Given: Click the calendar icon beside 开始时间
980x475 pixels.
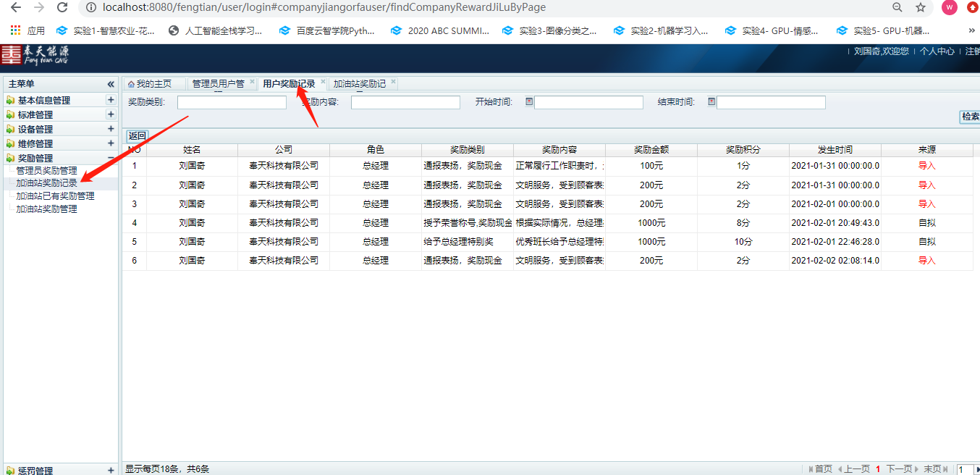Looking at the screenshot, I should tap(529, 102).
